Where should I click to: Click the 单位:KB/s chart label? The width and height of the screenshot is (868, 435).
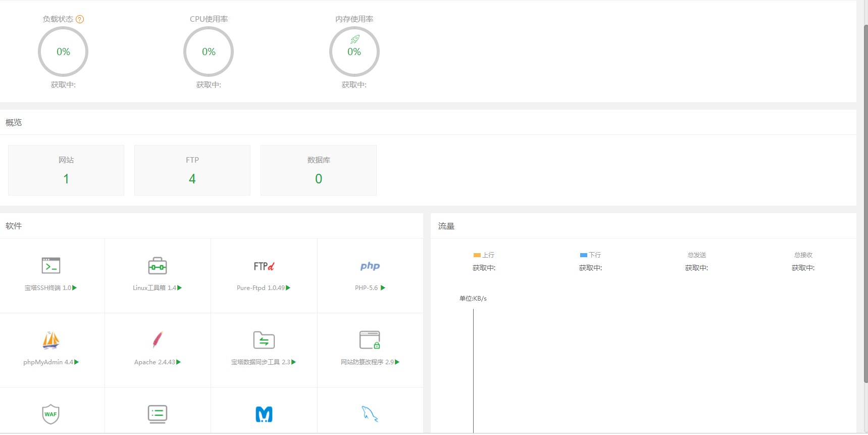point(473,299)
